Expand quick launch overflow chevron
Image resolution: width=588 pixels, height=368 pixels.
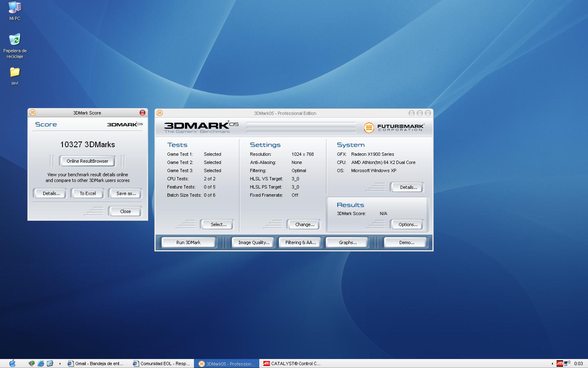(x=60, y=363)
